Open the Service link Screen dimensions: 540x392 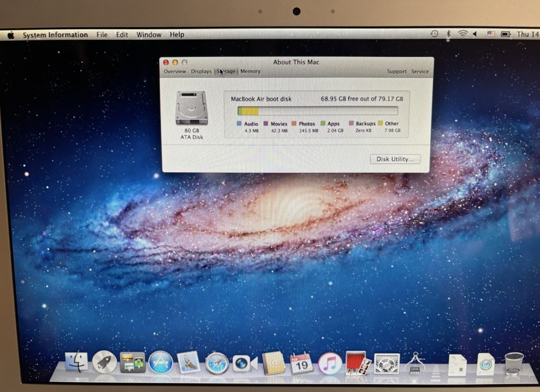click(x=420, y=71)
